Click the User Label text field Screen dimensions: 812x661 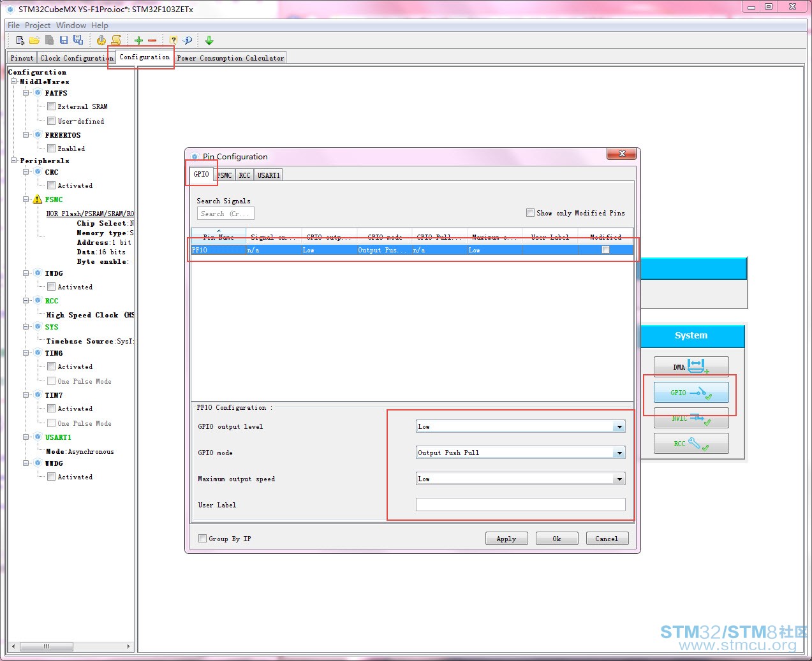coord(520,504)
